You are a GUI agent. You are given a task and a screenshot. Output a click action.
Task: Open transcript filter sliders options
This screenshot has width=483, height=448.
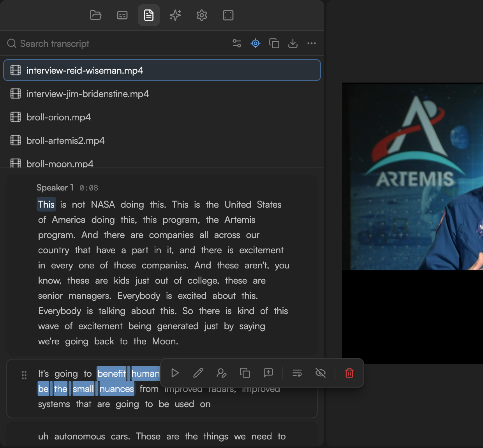coord(237,43)
